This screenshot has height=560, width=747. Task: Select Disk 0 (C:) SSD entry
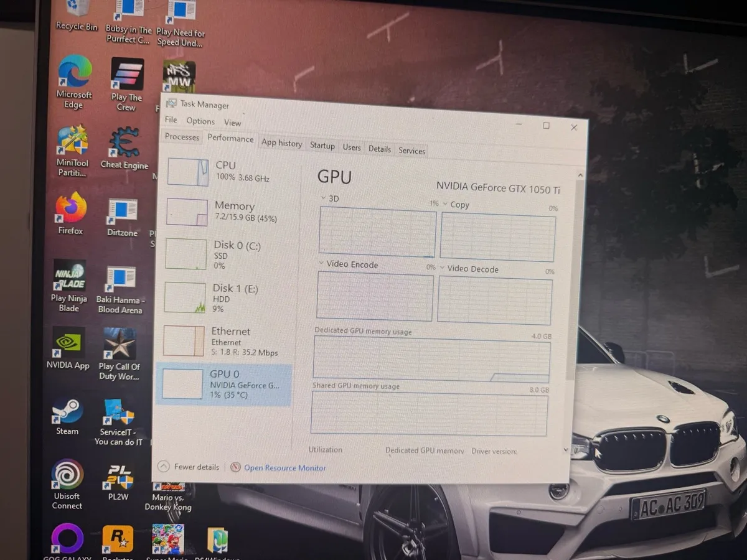click(x=225, y=254)
